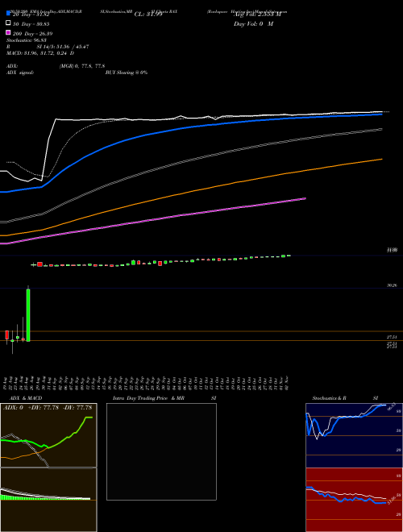Image resolution: width=403 pixels, height=532 pixels.
Task: Click the 'SI 14/3: 51.56 / 45.47' value
Action: 63,47
